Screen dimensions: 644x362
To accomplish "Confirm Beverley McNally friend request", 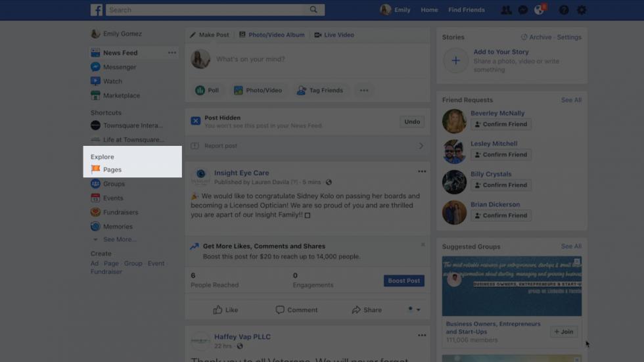I will pos(501,124).
